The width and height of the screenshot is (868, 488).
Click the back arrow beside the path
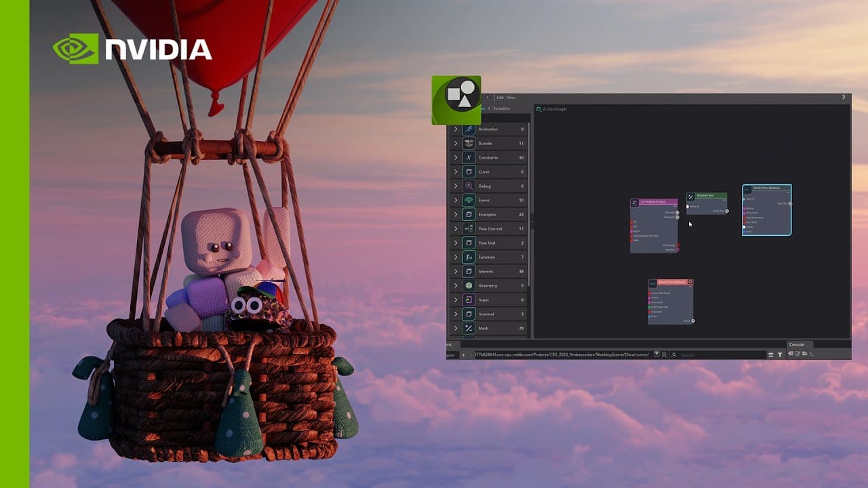(464, 354)
